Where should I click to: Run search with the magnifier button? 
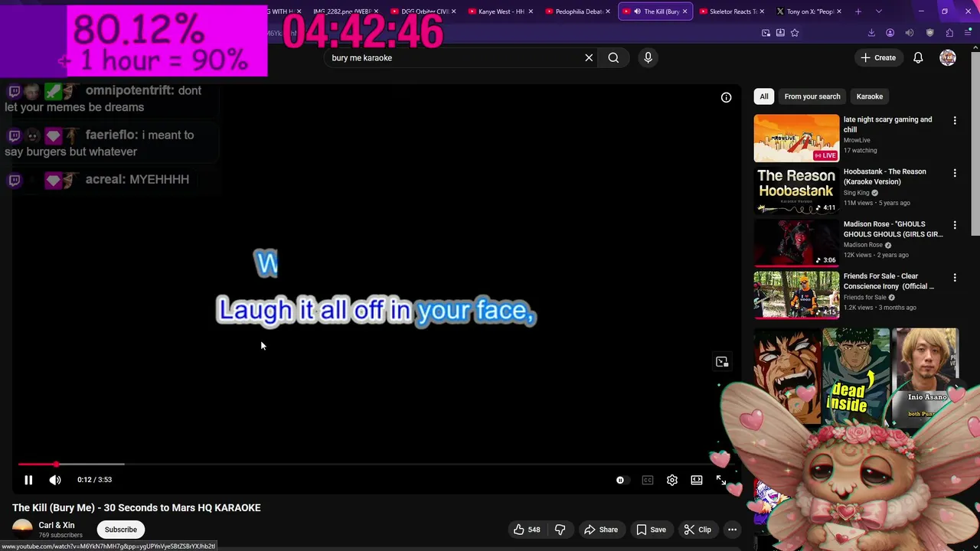613,57
